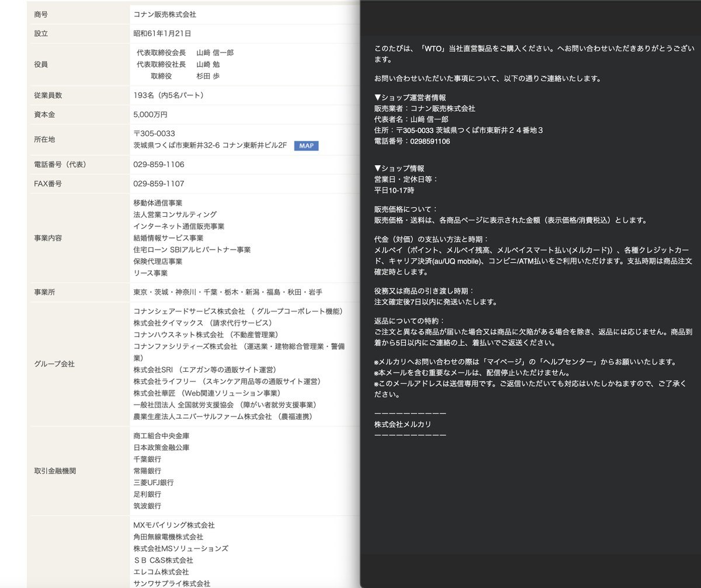Click 保険代理店事業 entry
Screen dimensions: 701x588
point(158,261)
